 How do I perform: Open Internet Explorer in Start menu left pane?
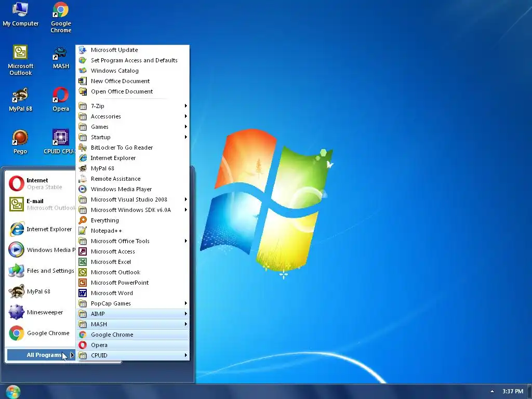[41, 229]
